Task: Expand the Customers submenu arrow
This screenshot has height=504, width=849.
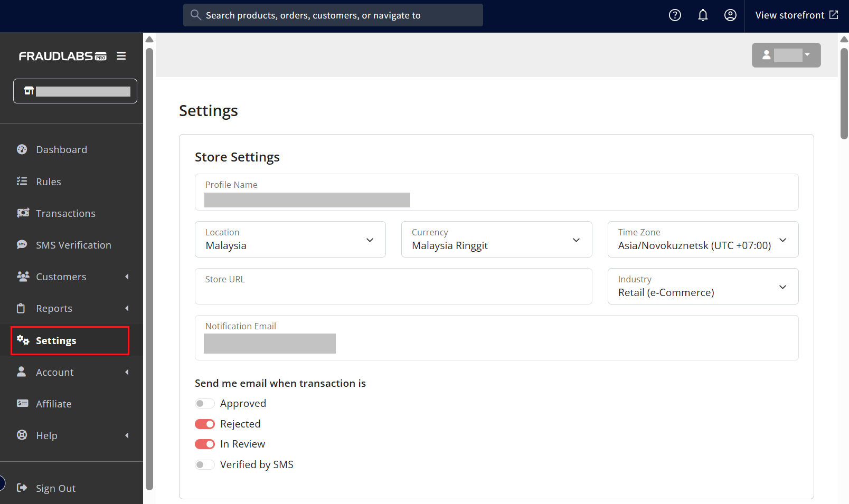Action: tap(127, 277)
